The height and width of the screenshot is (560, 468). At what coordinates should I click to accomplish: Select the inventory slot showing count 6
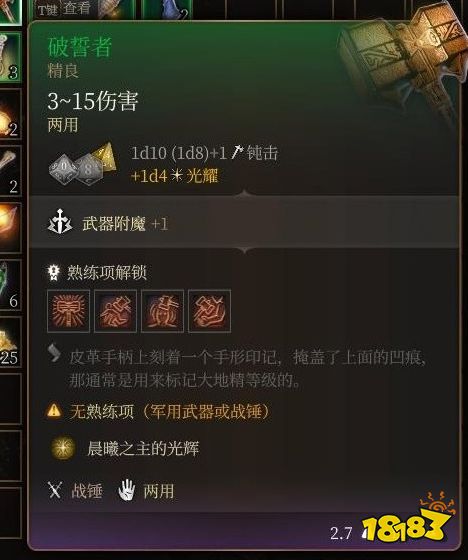(x=11, y=285)
